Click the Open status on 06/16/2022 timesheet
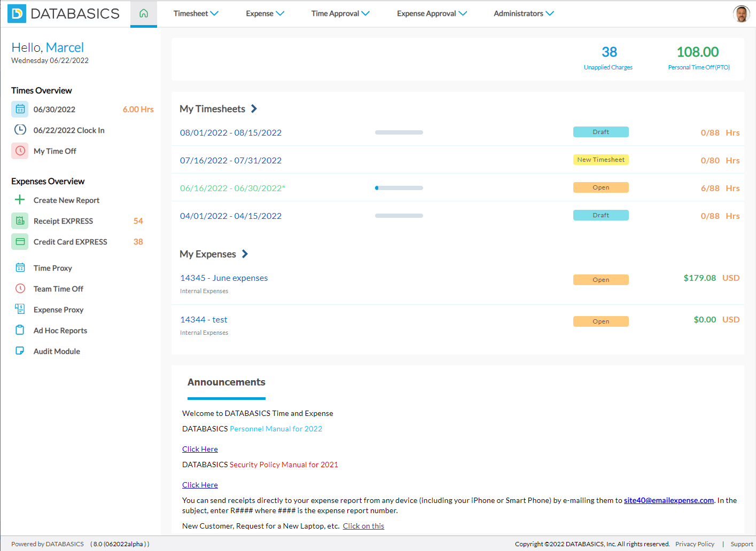Screen dimensions: 756x551 coord(601,187)
